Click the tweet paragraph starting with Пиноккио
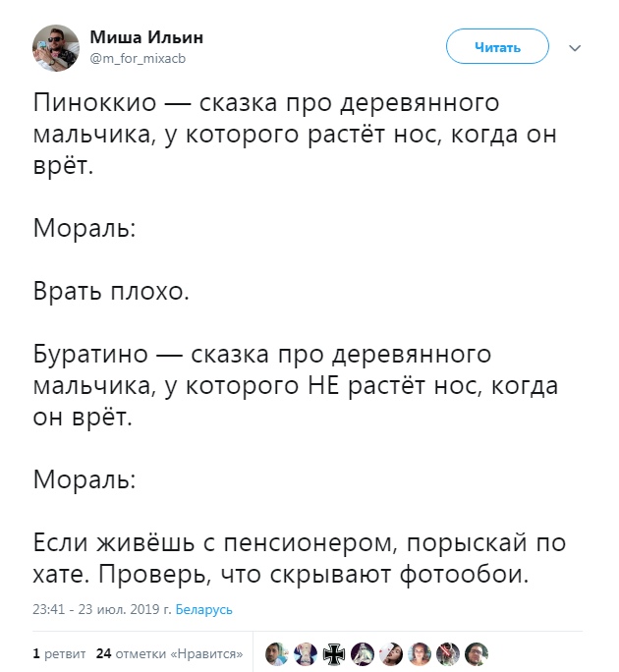The height and width of the screenshot is (672, 619). pos(295,136)
